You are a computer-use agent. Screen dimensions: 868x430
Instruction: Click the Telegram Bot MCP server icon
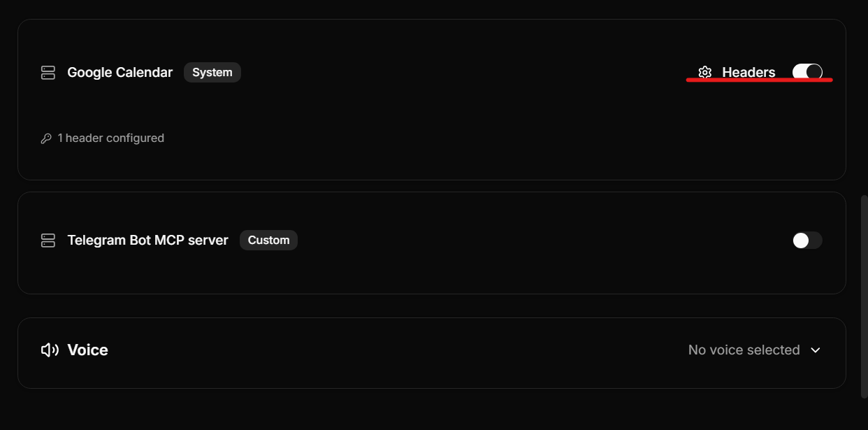pos(48,240)
